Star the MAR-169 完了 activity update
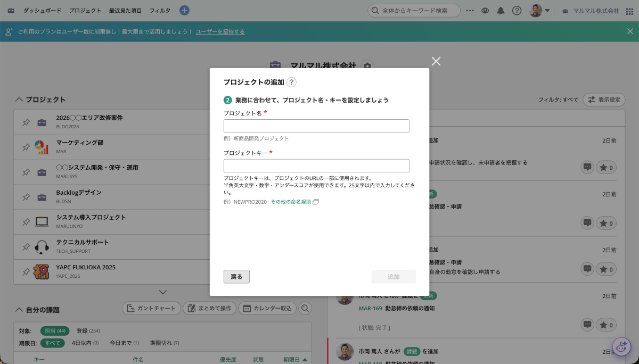This screenshot has width=639, height=364. 606,324
